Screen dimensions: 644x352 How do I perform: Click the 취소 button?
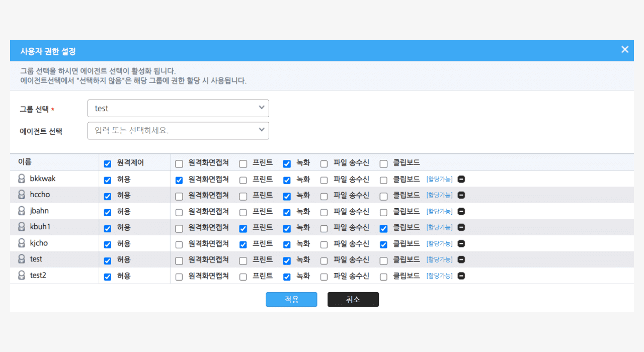pos(353,299)
